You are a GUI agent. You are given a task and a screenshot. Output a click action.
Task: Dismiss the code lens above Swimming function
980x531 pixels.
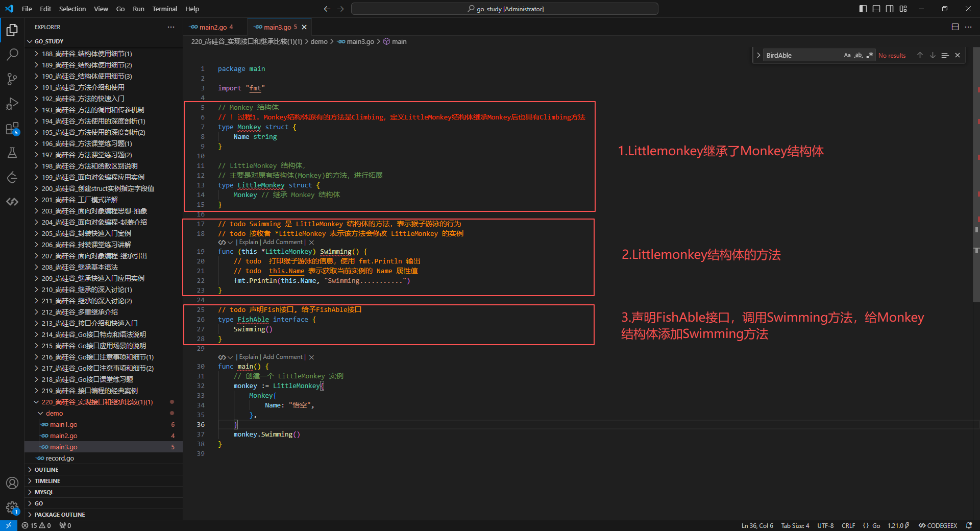point(311,243)
